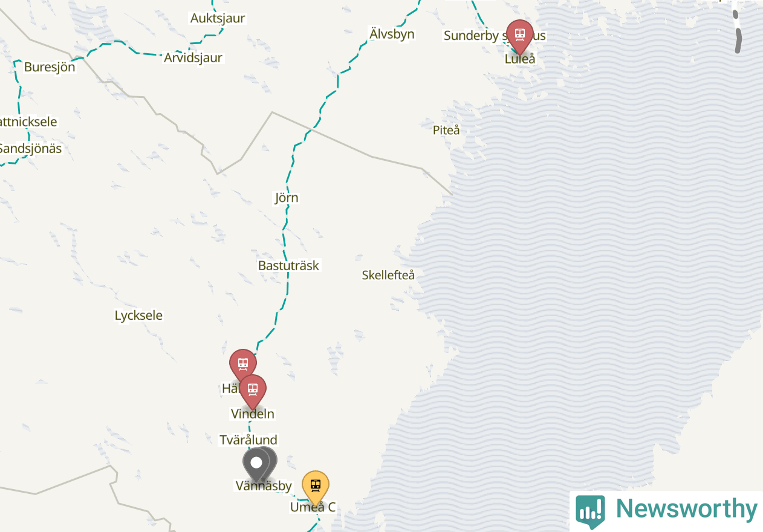Select the Sandsjönäs label

click(x=30, y=148)
